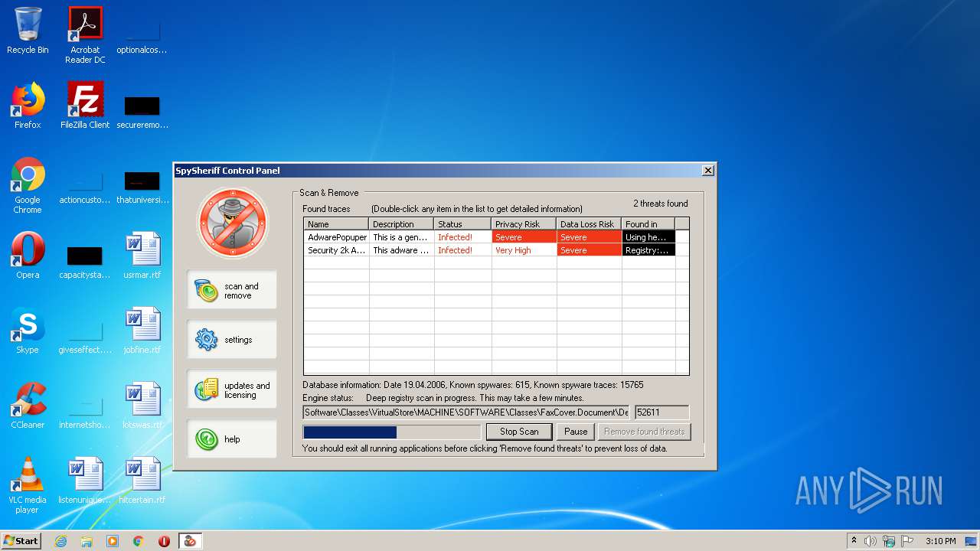The height and width of the screenshot is (551, 980).
Task: Sort by the Status column header
Action: coord(463,224)
